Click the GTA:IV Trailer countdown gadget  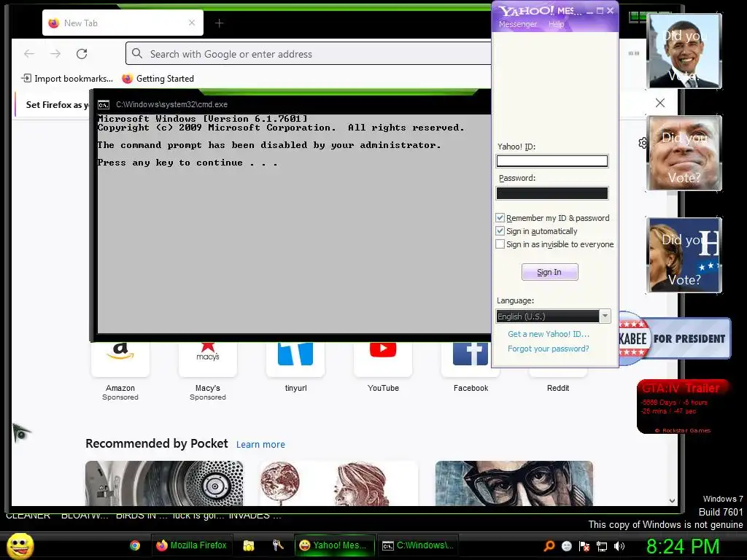coord(683,407)
